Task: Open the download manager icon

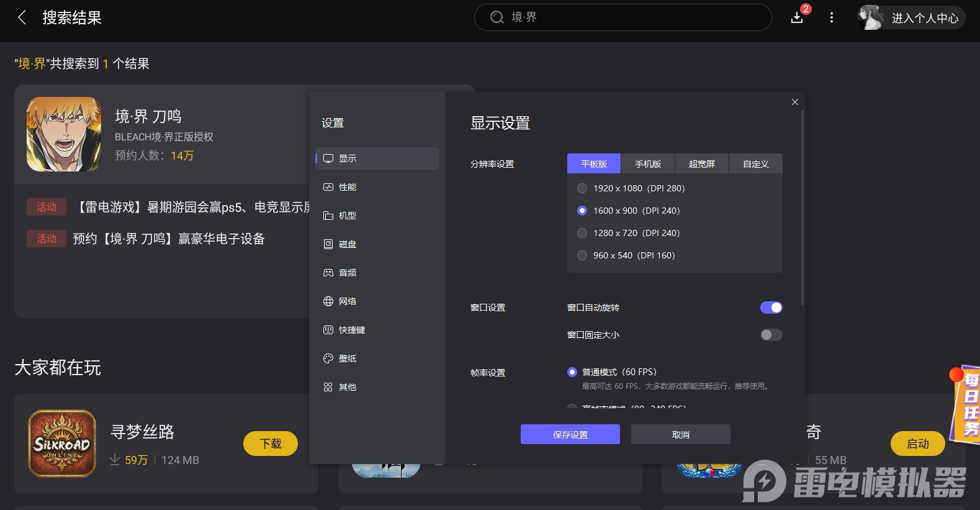Action: click(x=798, y=17)
